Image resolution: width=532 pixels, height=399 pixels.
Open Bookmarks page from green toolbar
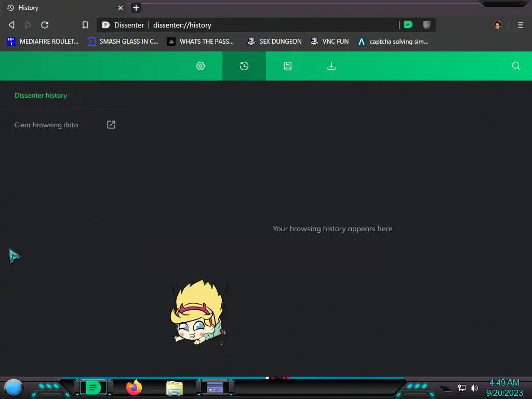288,66
